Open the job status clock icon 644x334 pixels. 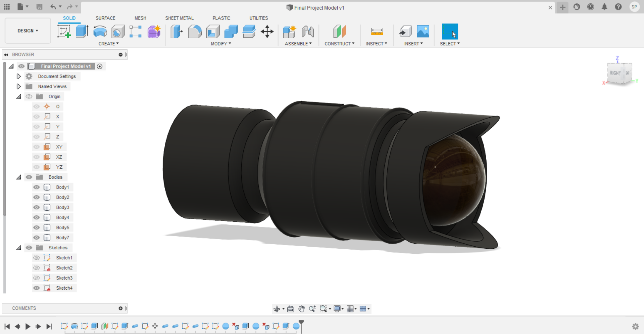[591, 7]
